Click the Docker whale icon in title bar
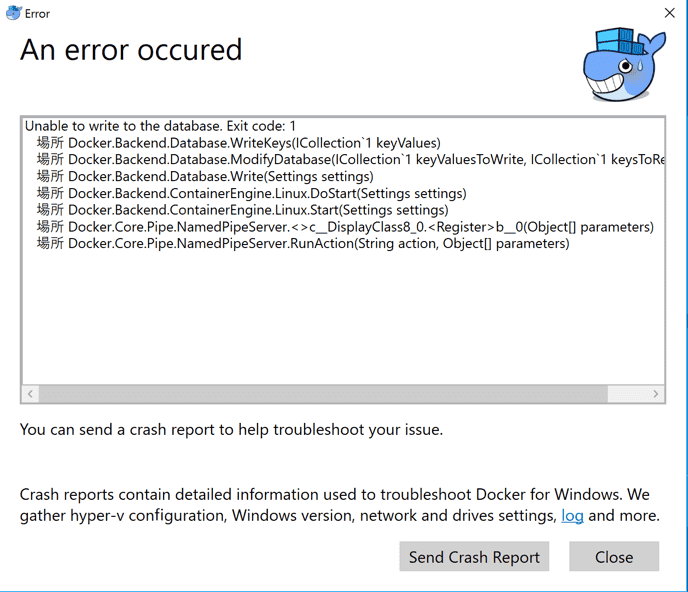The height and width of the screenshot is (592, 688). tap(13, 14)
